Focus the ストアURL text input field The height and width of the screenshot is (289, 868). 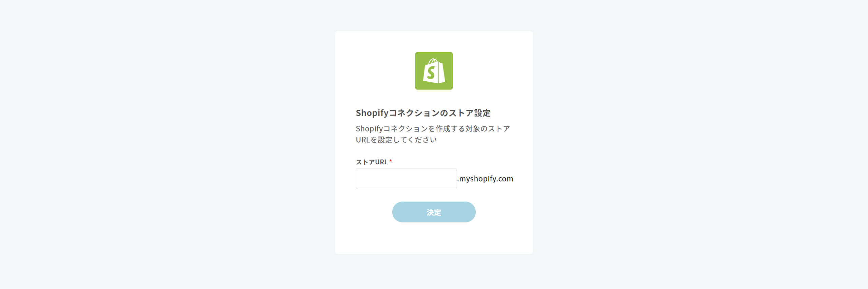[406, 179]
